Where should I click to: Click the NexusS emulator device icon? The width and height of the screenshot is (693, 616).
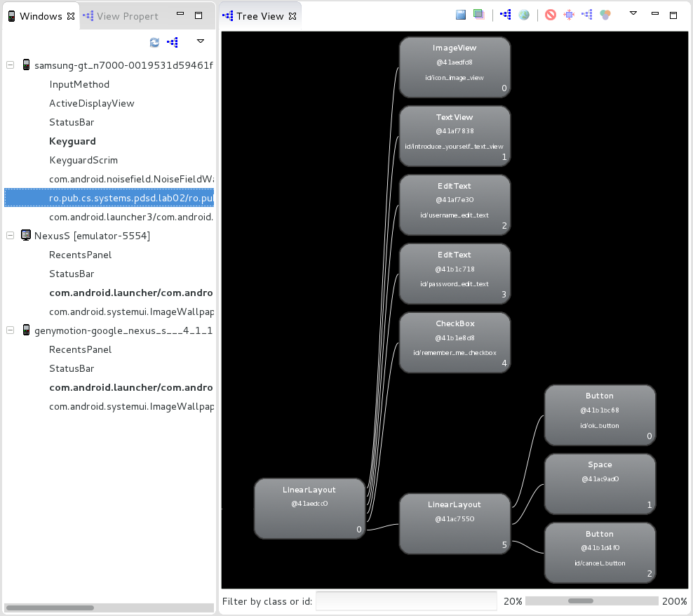point(26,235)
